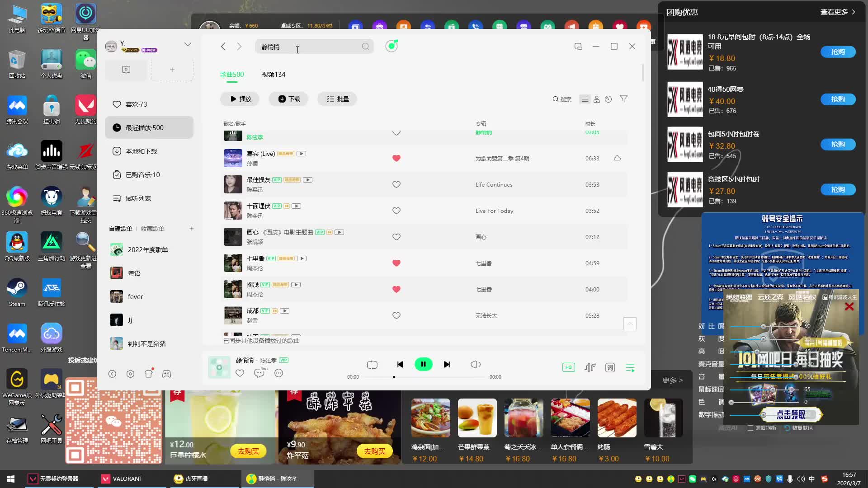Screen dimensions: 868x488
Task: Like the song 最佳损友
Action: click(396, 185)
